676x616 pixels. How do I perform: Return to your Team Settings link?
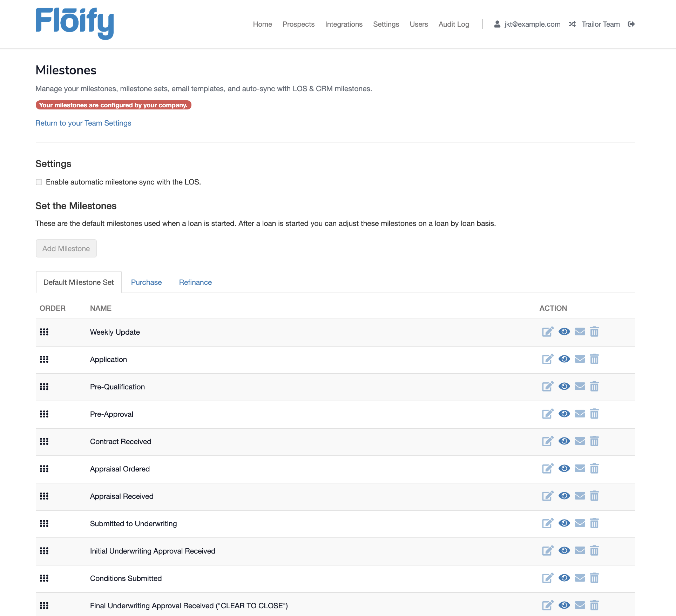coord(83,123)
